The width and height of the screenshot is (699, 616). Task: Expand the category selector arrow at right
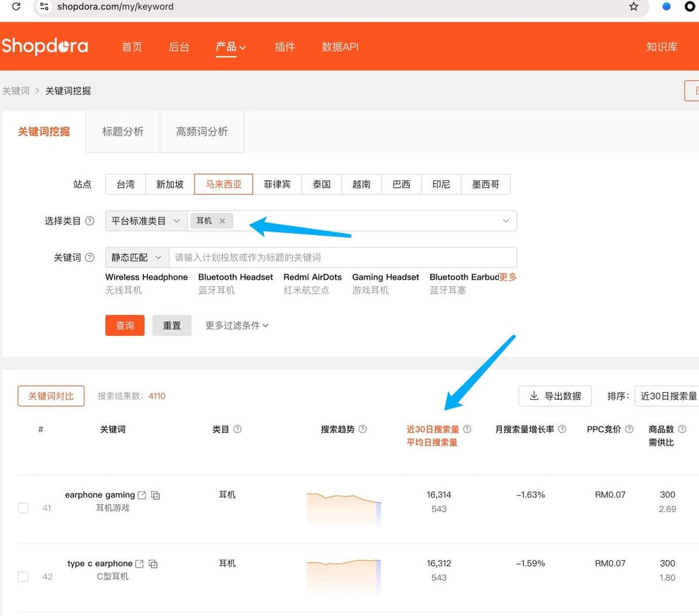coord(506,221)
